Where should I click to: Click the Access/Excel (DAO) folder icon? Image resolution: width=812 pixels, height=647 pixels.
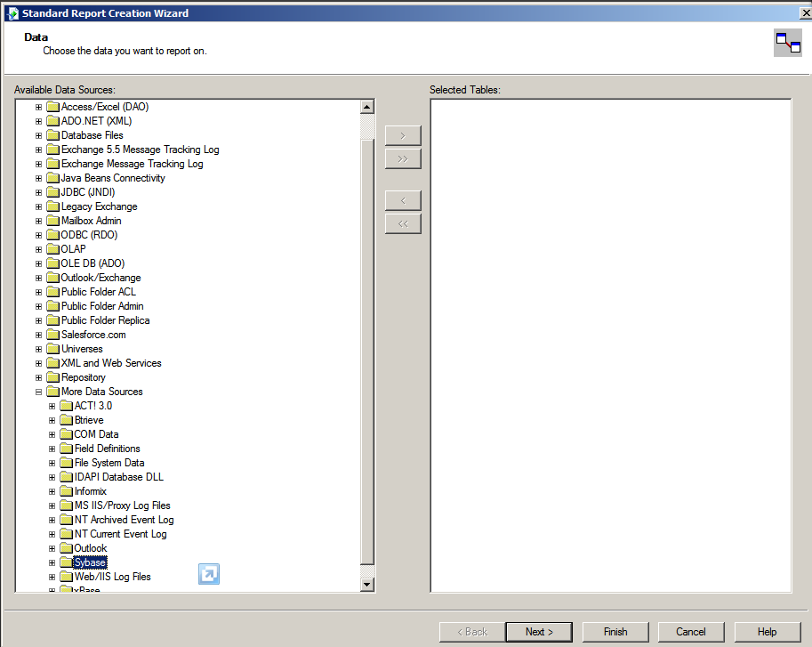[x=52, y=107]
